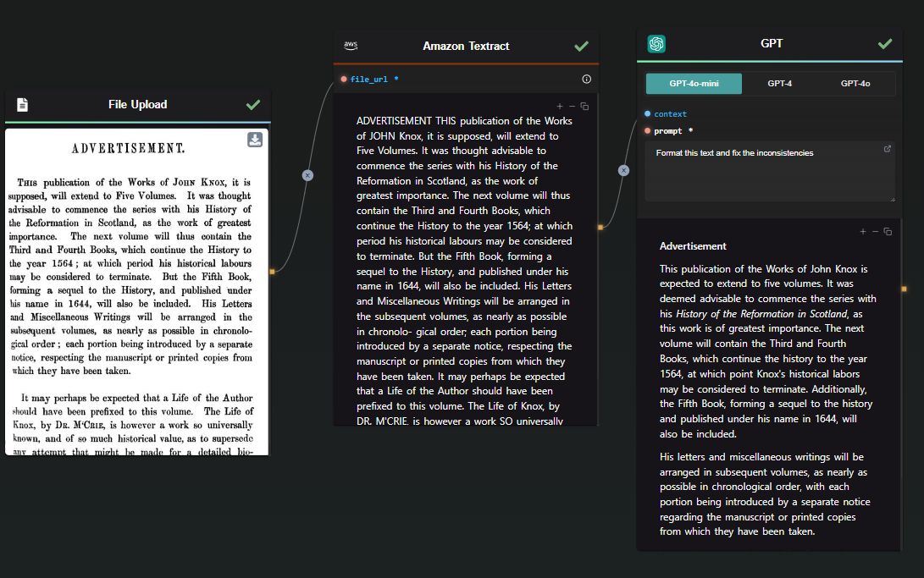The height and width of the screenshot is (578, 924).
Task: Select the GPT-4o model tab
Action: coord(855,84)
